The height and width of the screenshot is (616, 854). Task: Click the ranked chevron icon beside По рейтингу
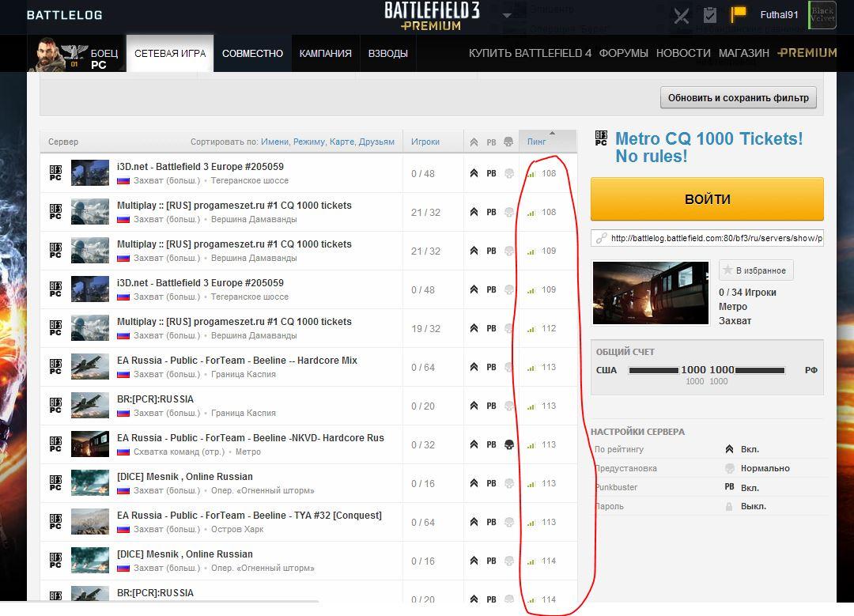(729, 449)
